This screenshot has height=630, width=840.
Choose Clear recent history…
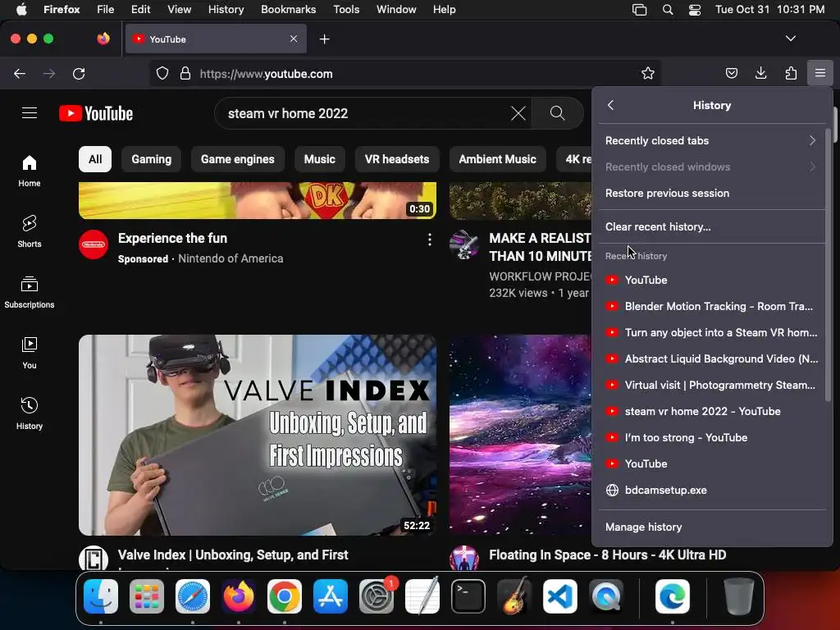pyautogui.click(x=711, y=226)
